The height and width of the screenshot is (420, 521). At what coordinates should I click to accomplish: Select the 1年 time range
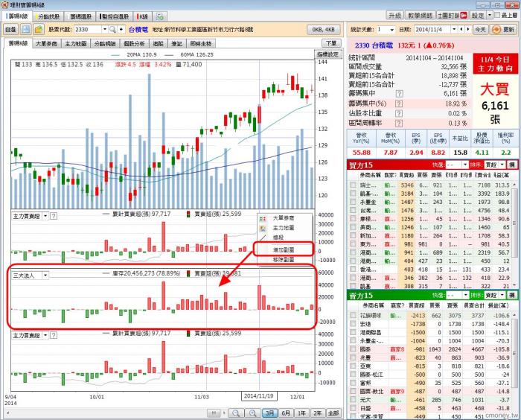point(301,413)
